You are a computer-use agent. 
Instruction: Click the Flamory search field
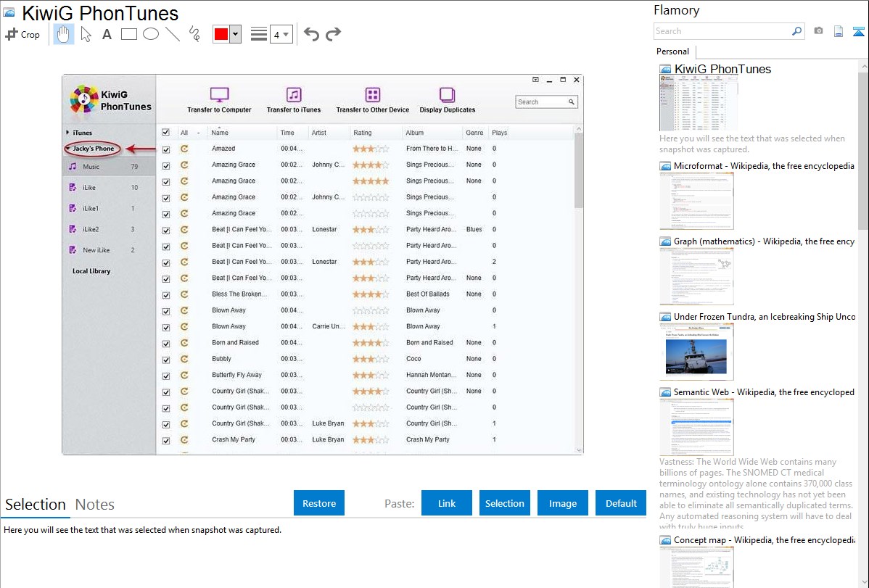(722, 31)
